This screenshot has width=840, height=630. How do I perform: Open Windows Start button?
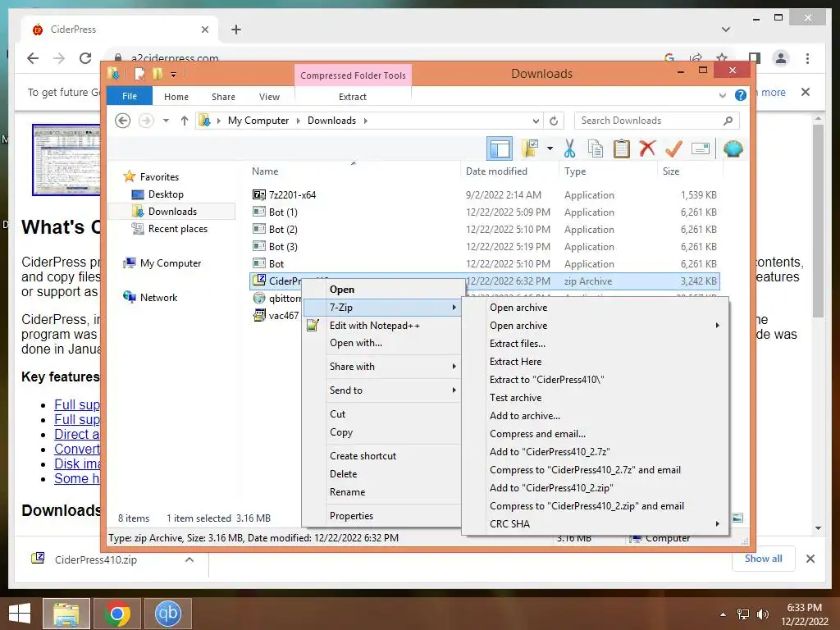click(x=20, y=614)
